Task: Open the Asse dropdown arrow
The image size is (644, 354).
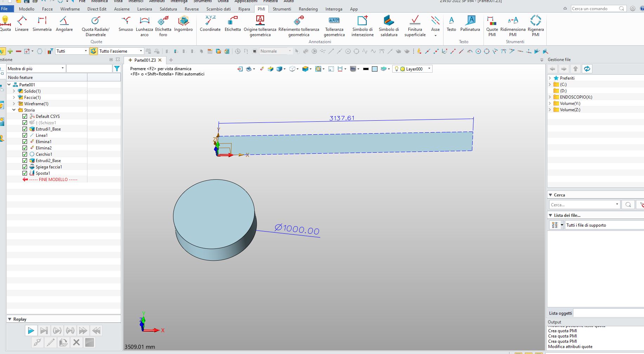Action: coord(435,35)
